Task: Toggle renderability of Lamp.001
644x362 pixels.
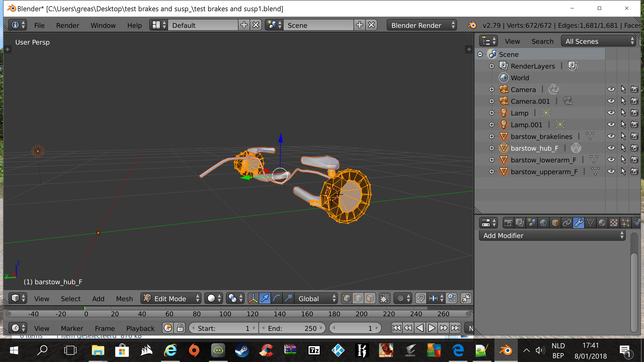Action: pyautogui.click(x=634, y=124)
